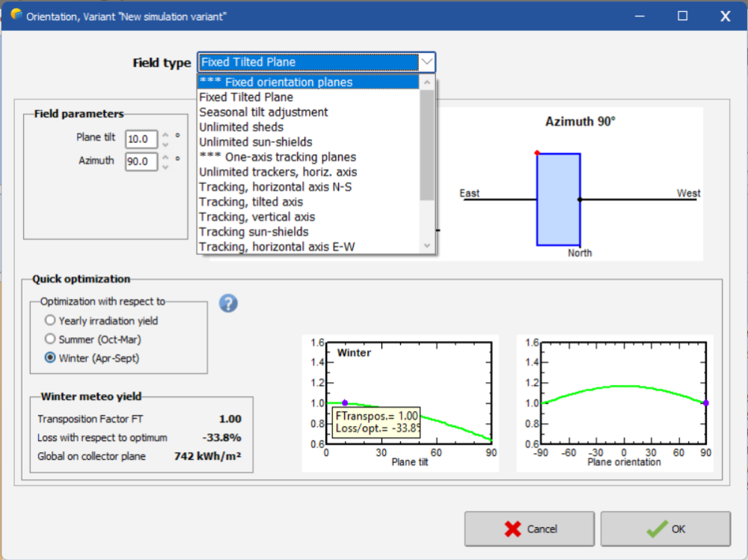Select Summer (Oct-Mar) optimization

(x=50, y=339)
